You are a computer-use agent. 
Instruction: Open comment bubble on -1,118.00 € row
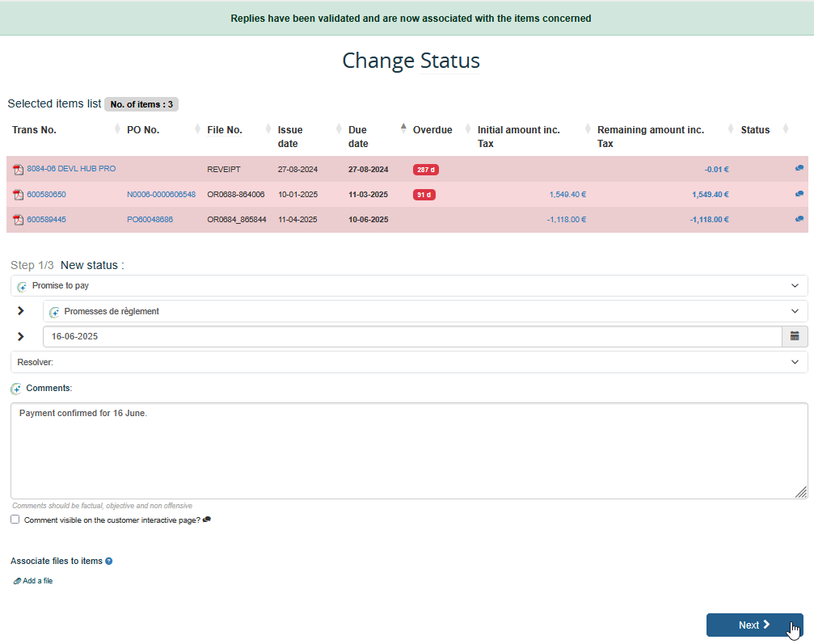click(799, 219)
